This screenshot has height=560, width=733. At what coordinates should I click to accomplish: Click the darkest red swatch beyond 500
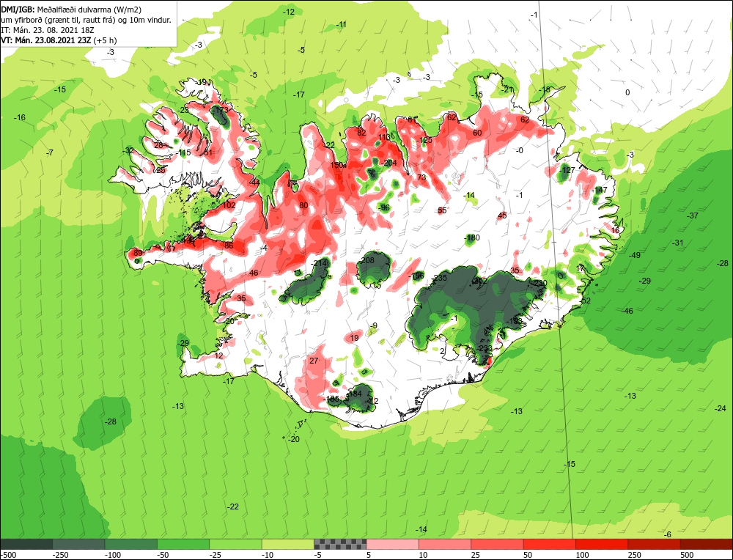click(707, 544)
